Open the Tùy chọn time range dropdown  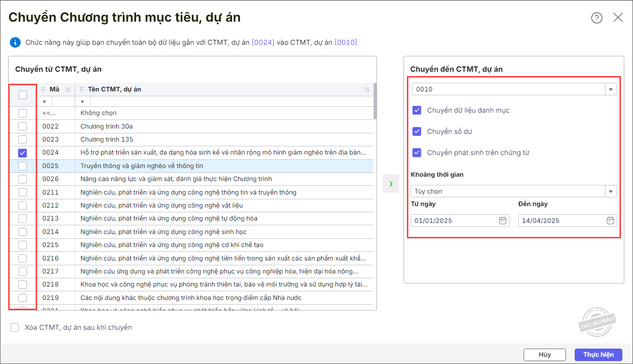pos(611,191)
